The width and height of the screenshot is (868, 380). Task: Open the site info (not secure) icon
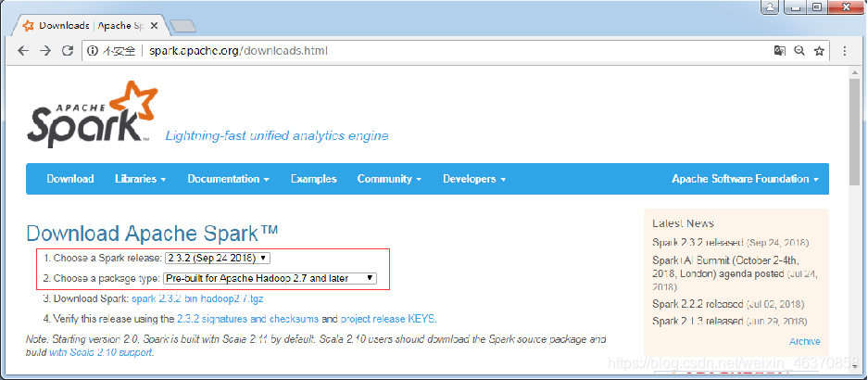[x=93, y=51]
